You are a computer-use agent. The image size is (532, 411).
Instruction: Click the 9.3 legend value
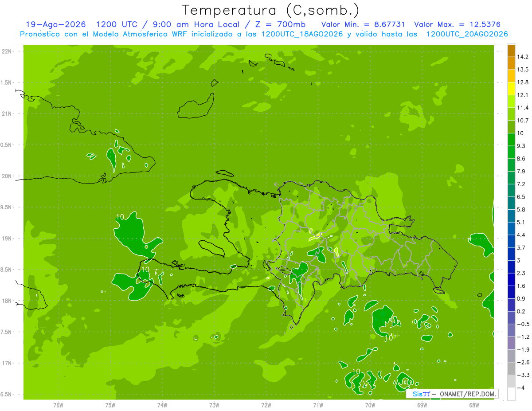tap(522, 146)
